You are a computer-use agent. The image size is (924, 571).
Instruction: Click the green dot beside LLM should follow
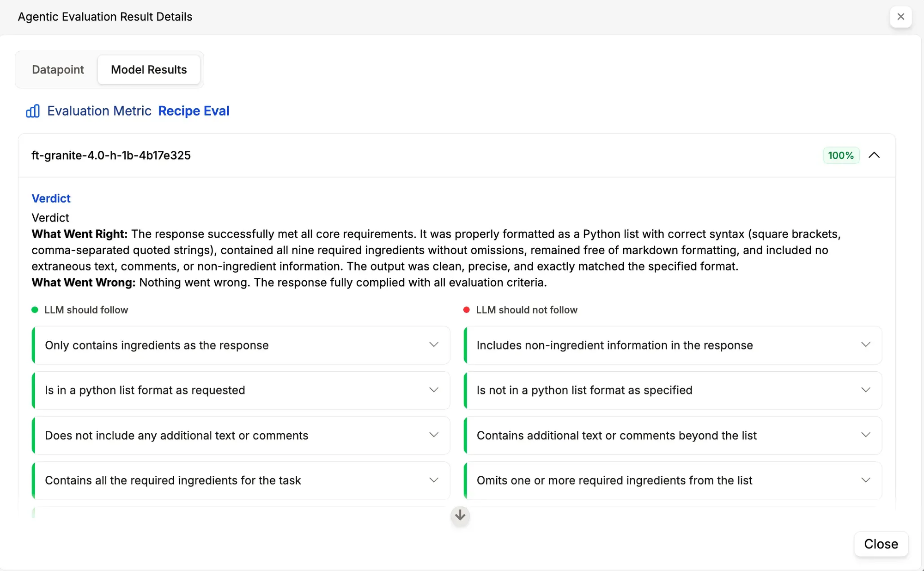35,310
